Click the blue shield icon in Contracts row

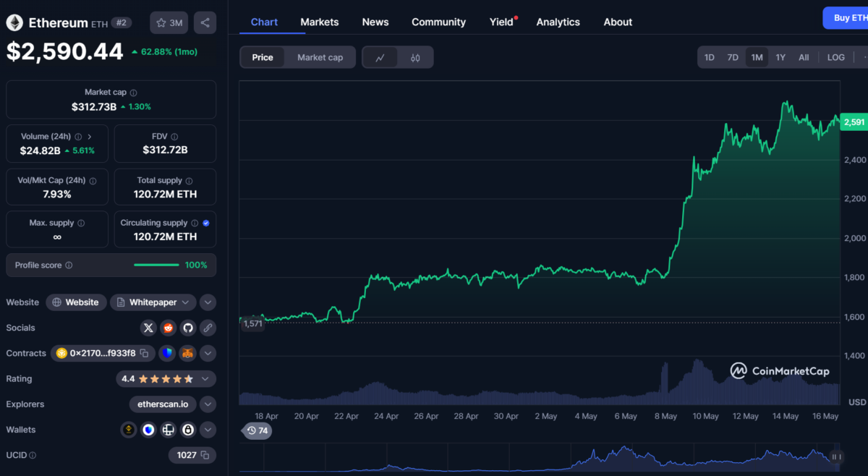click(168, 353)
